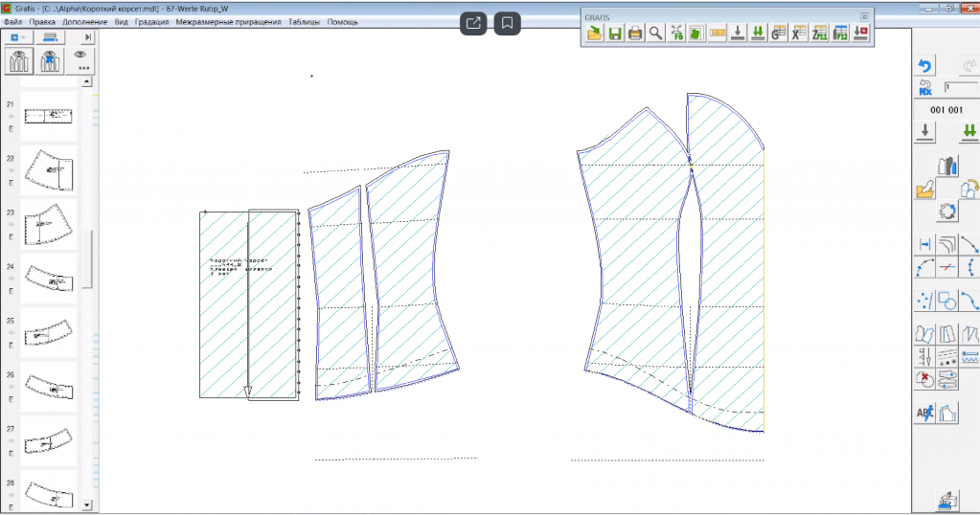The image size is (980, 515).
Task: Click the size number input field
Action: (x=960, y=87)
